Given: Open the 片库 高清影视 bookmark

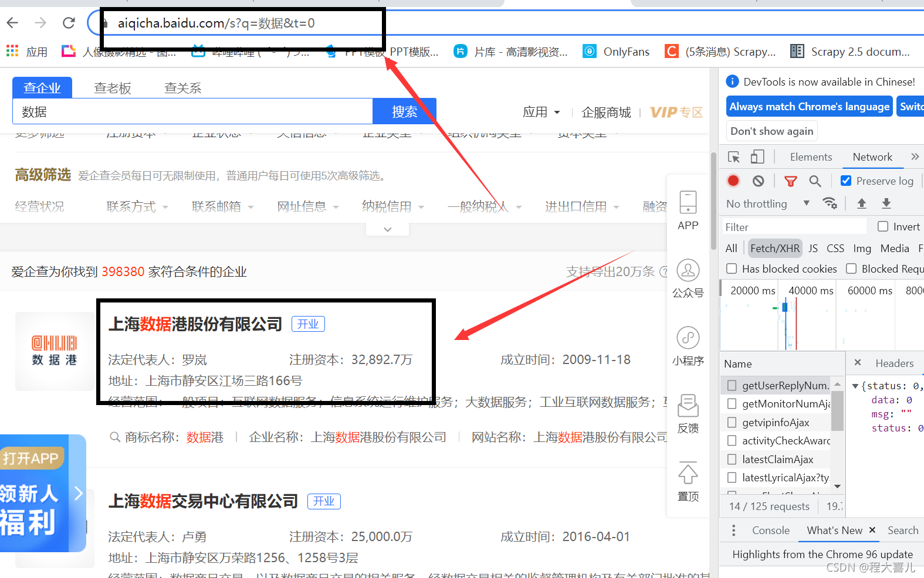Looking at the screenshot, I should coord(510,52).
